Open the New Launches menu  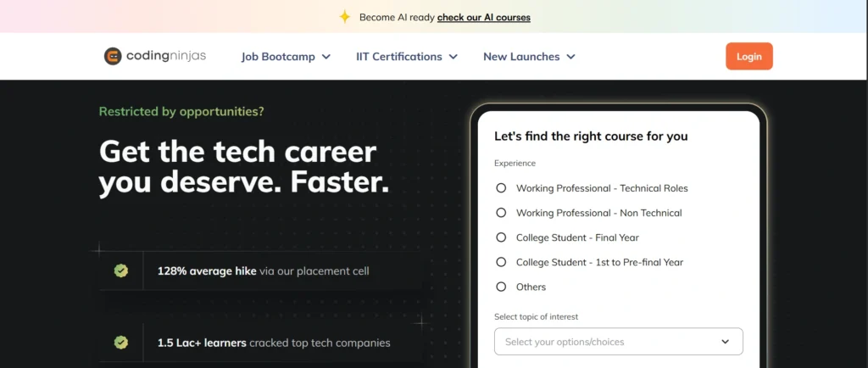coord(529,57)
